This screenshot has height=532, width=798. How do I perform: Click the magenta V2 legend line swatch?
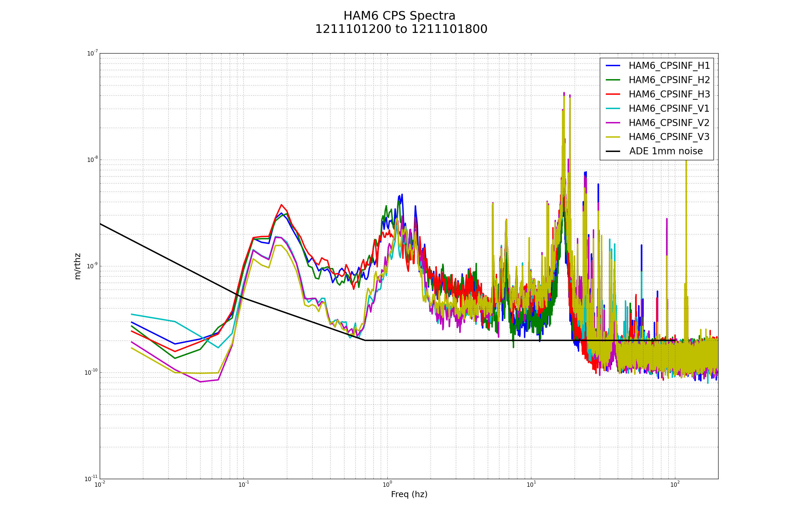pyautogui.click(x=613, y=122)
